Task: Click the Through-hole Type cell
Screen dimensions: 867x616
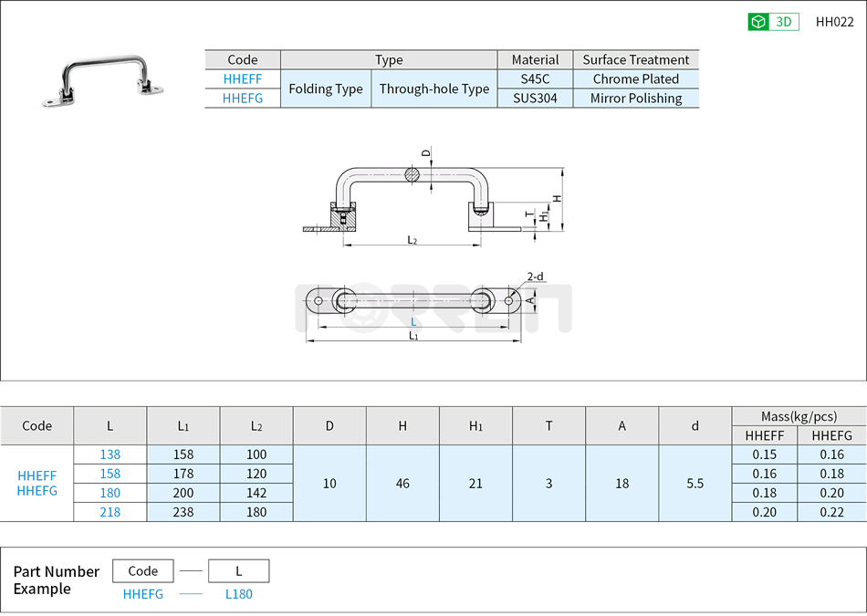Action: tap(433, 89)
